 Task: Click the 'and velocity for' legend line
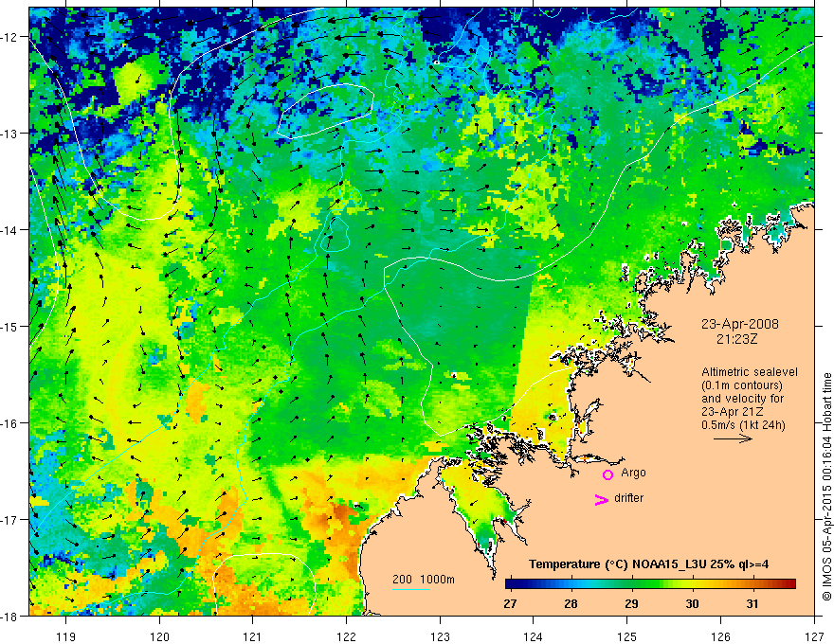742,399
